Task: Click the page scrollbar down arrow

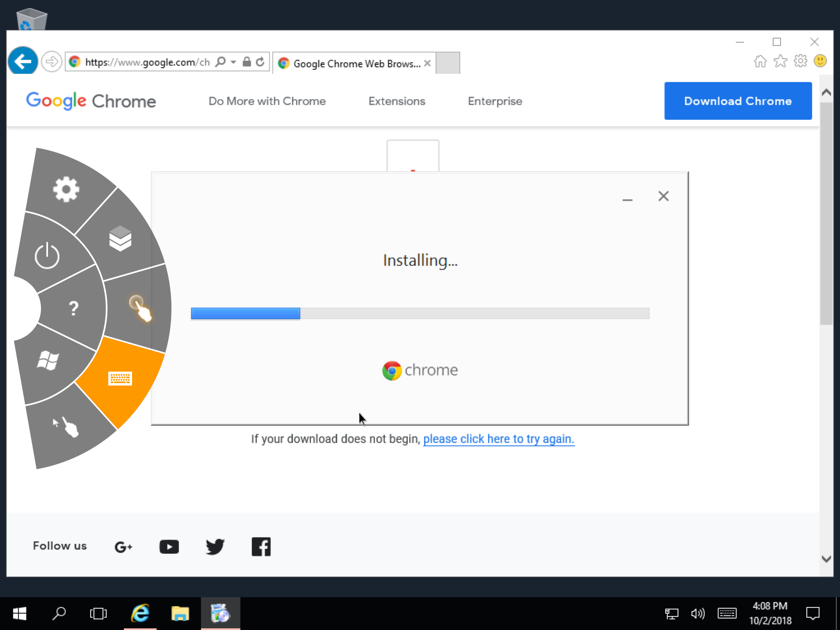Action: (x=826, y=559)
